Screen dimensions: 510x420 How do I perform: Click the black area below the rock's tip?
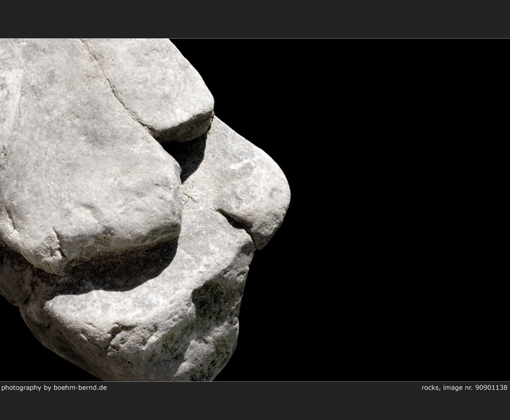point(288,302)
